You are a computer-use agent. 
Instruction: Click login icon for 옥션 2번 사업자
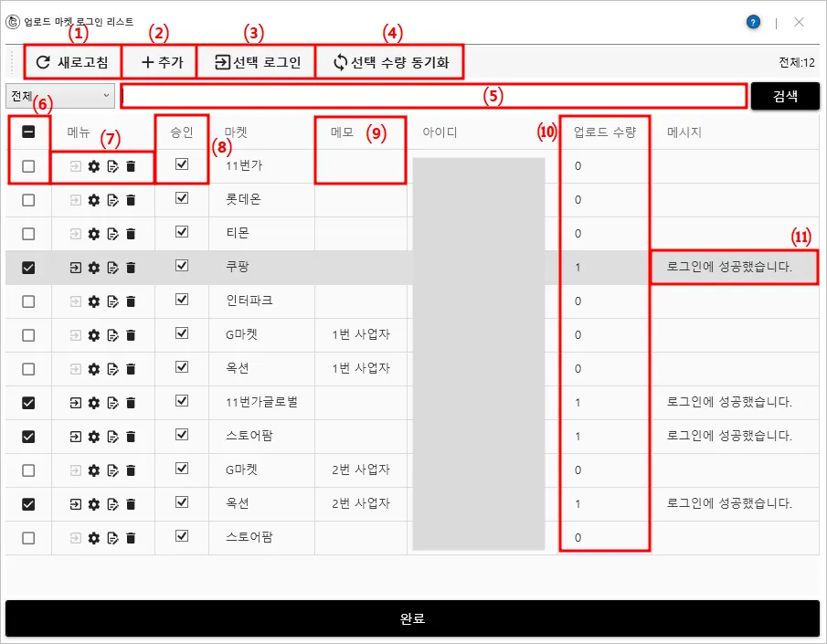click(x=76, y=504)
